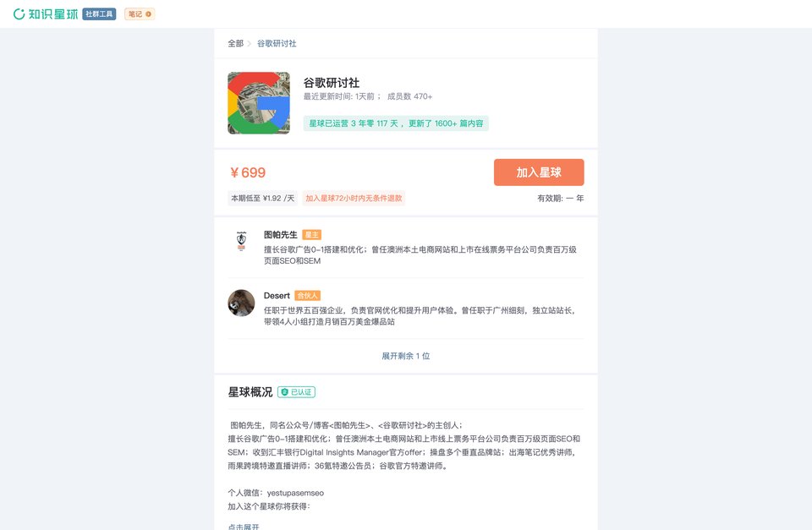Open Desert's partner name

[x=277, y=296]
